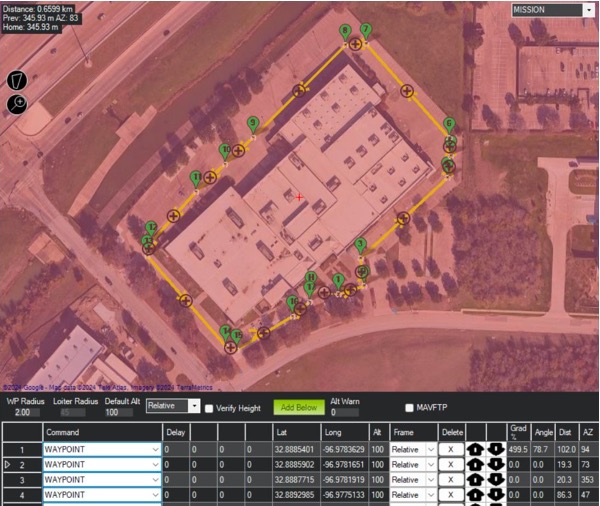
Task: Select green waypoint marker 9 on map
Action: (253, 124)
